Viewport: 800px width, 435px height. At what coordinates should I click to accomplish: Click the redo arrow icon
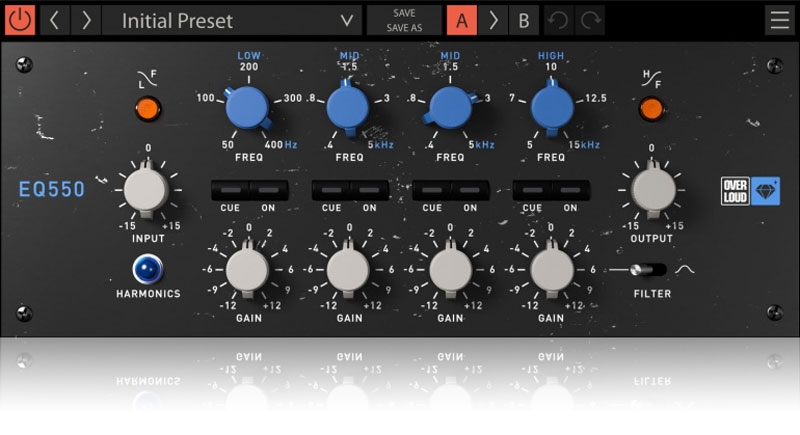[590, 20]
